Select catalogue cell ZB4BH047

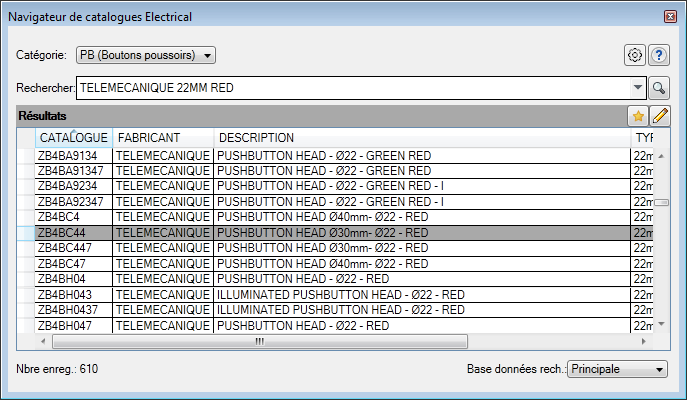tap(74, 326)
